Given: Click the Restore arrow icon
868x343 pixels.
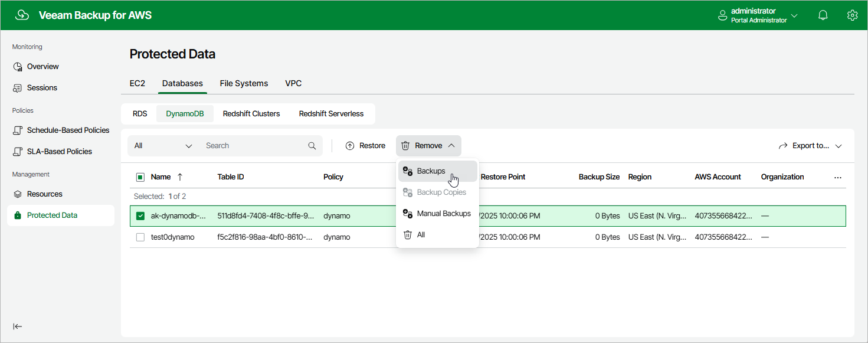Looking at the screenshot, I should coord(350,146).
